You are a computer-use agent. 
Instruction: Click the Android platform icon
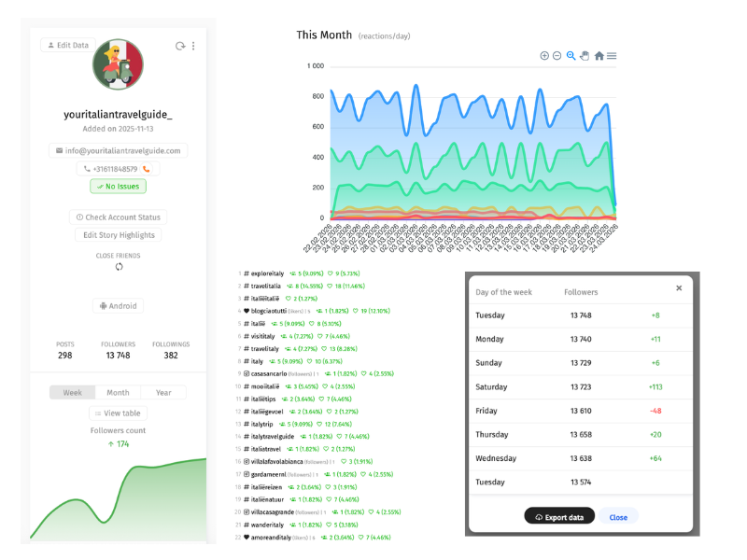coord(105,305)
